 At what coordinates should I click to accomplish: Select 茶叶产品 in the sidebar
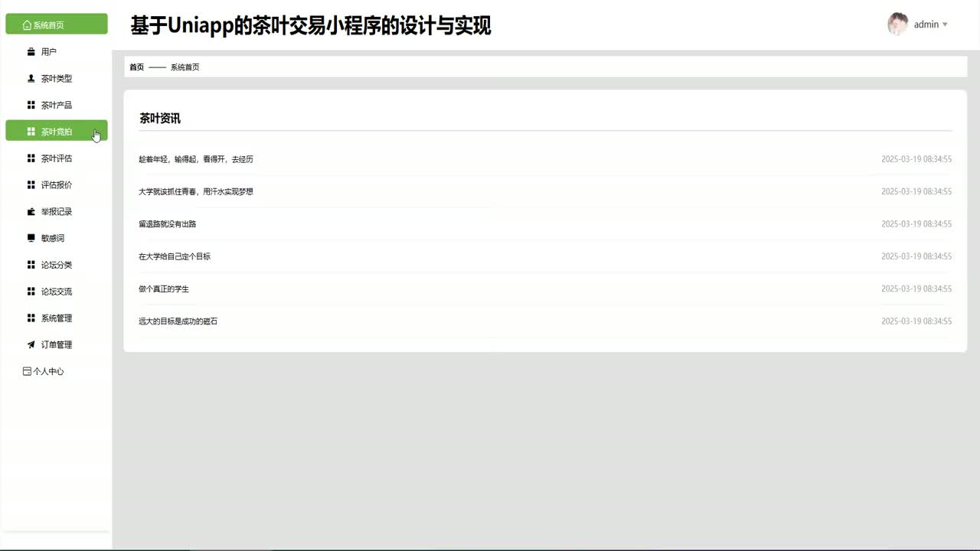[57, 105]
